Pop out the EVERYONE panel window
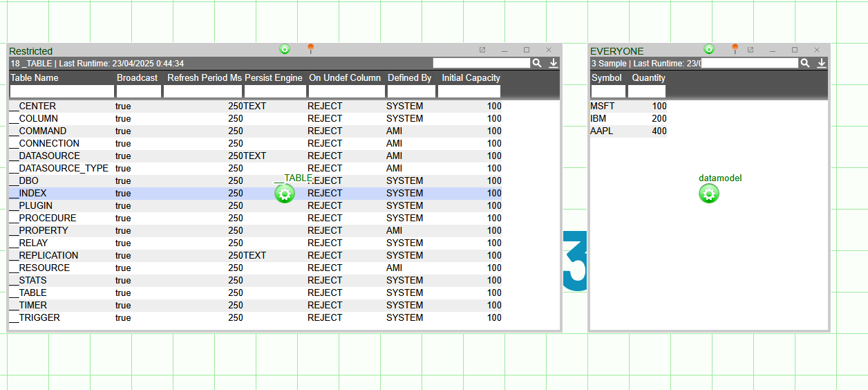The image size is (868, 390). tap(751, 50)
